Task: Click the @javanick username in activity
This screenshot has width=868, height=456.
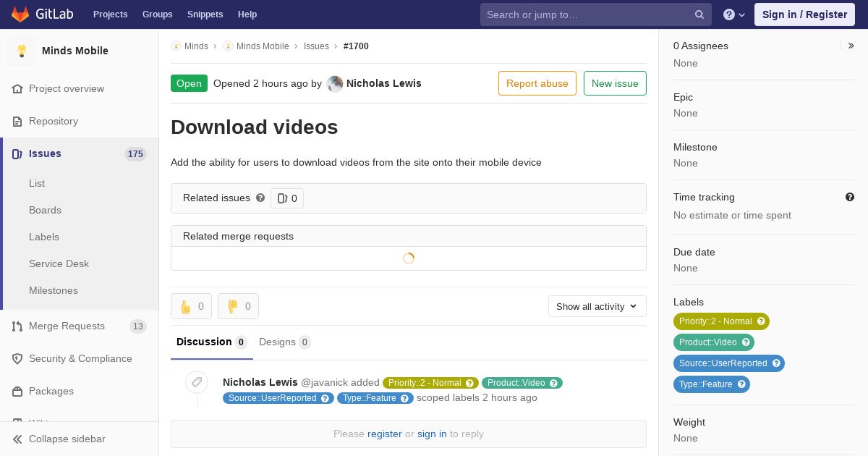Action: pyautogui.click(x=324, y=382)
